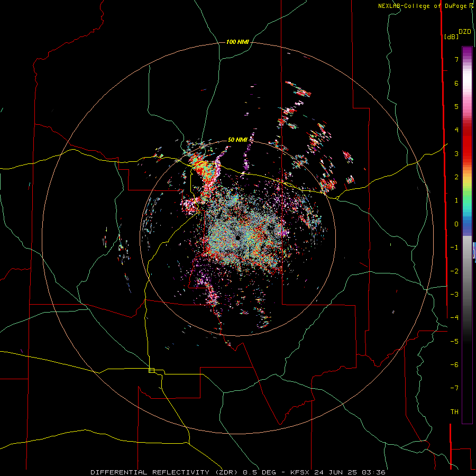
Task: Click the 6 value on color scale
Action: tap(456, 83)
